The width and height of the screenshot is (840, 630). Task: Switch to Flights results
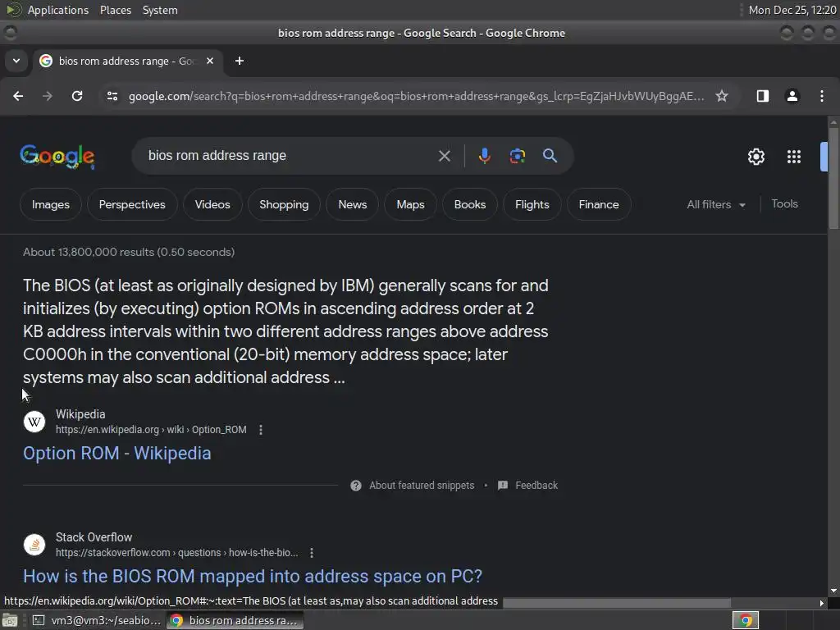pos(532,204)
